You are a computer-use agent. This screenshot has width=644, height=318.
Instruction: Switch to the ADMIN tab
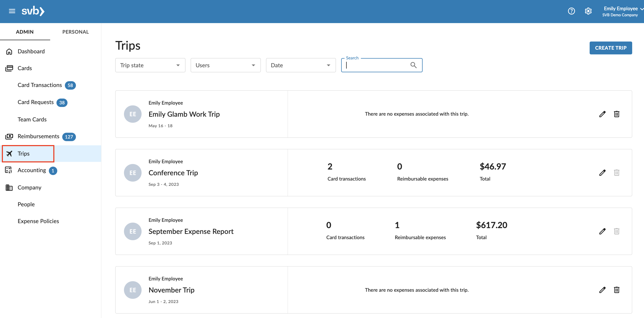click(25, 32)
